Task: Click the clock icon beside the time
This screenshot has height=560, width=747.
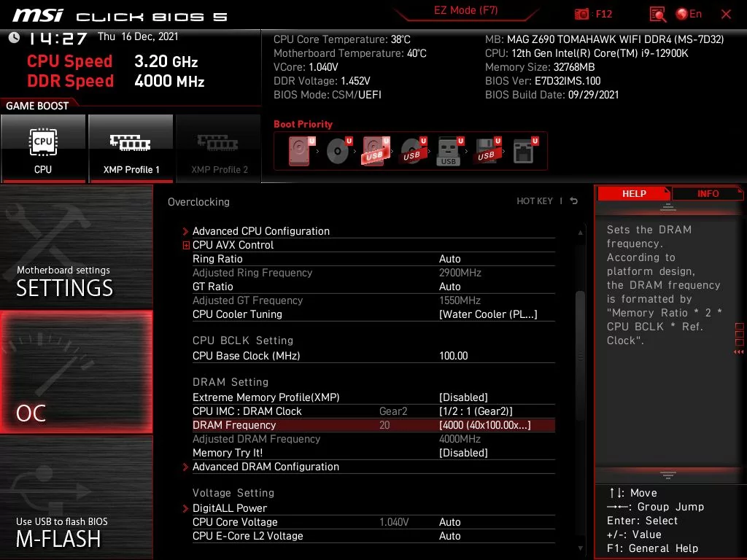Action: [15, 38]
